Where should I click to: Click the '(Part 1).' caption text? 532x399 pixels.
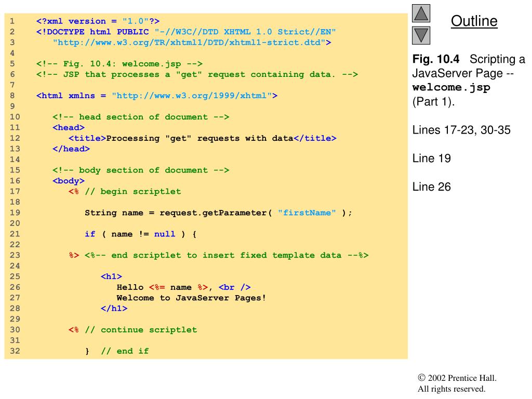click(x=433, y=101)
